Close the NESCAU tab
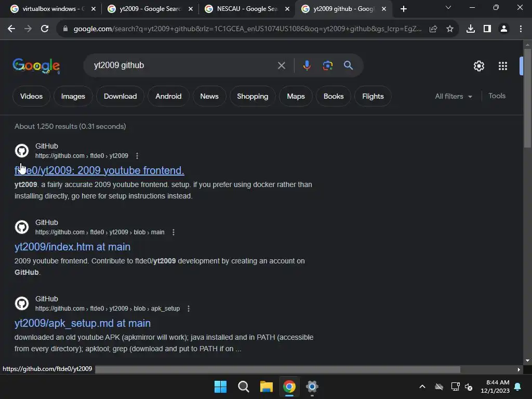The width and height of the screenshot is (532, 399). [x=287, y=9]
